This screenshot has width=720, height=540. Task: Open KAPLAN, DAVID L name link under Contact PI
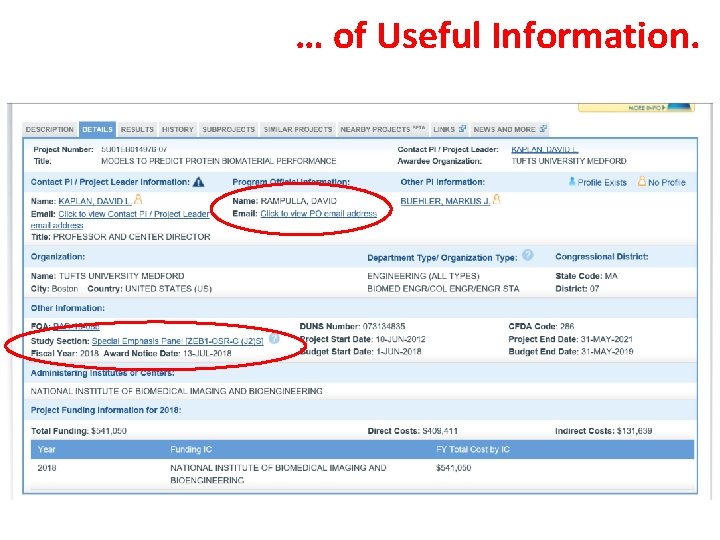(x=95, y=201)
